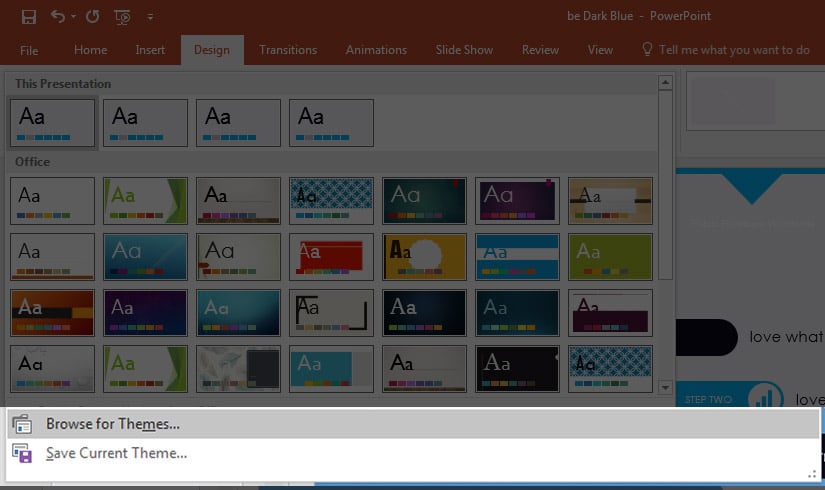
Task: Type in Tell me what you want to do
Action: coord(734,50)
